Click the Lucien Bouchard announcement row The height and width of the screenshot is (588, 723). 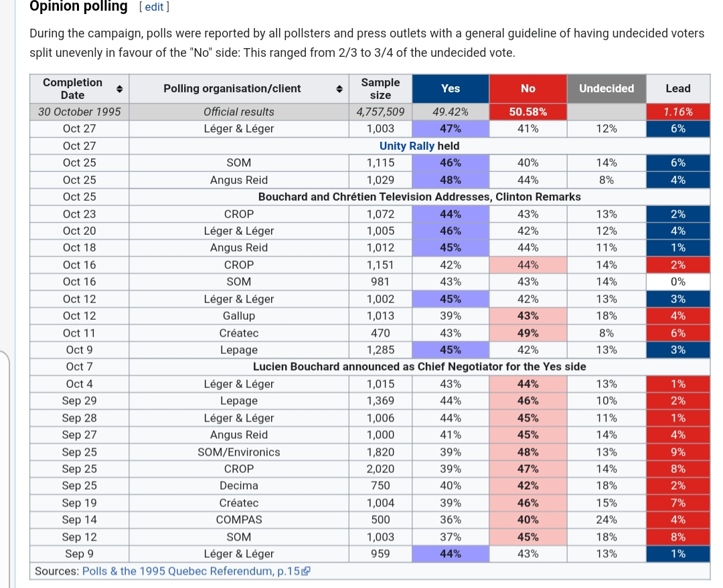coord(419,367)
